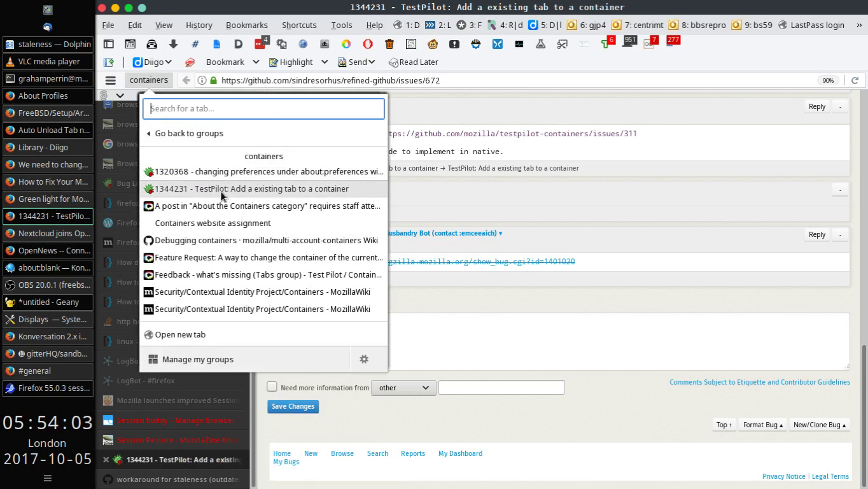
Task: Open VLC media player from the taskbar
Action: tap(48, 61)
